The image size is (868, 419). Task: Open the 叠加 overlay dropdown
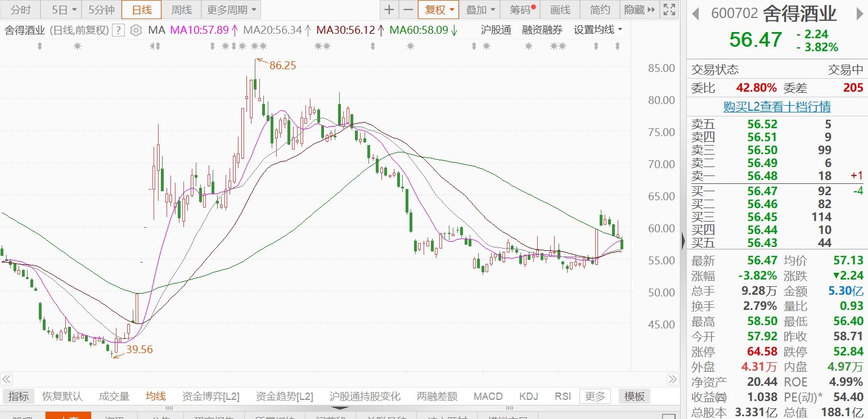pos(480,10)
